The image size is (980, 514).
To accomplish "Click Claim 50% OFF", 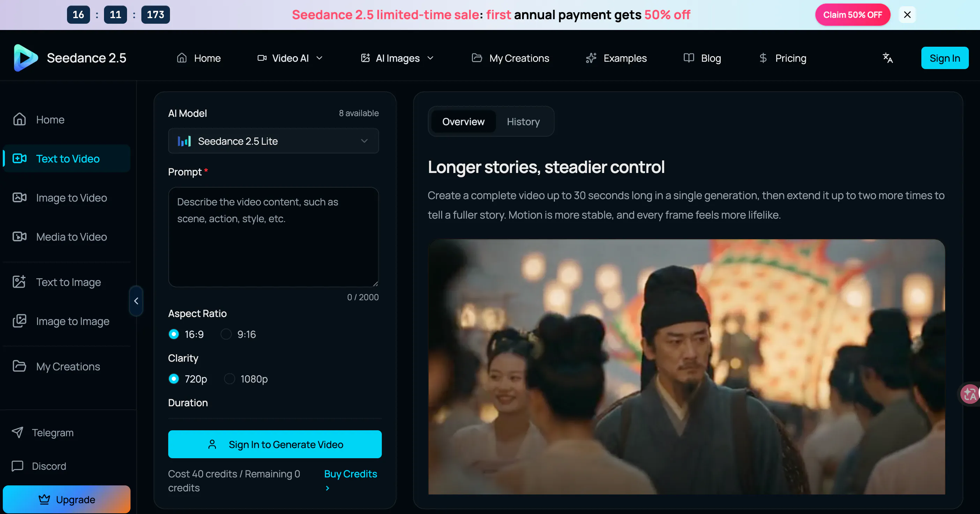I will point(853,15).
